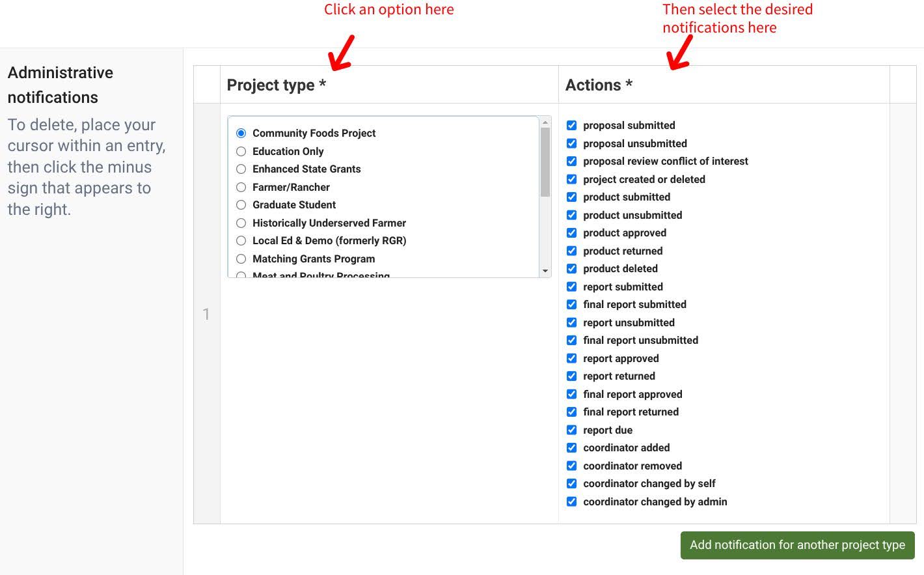Choose Local Ed & Demo (formerly RGR)
924x575 pixels.
coord(241,241)
